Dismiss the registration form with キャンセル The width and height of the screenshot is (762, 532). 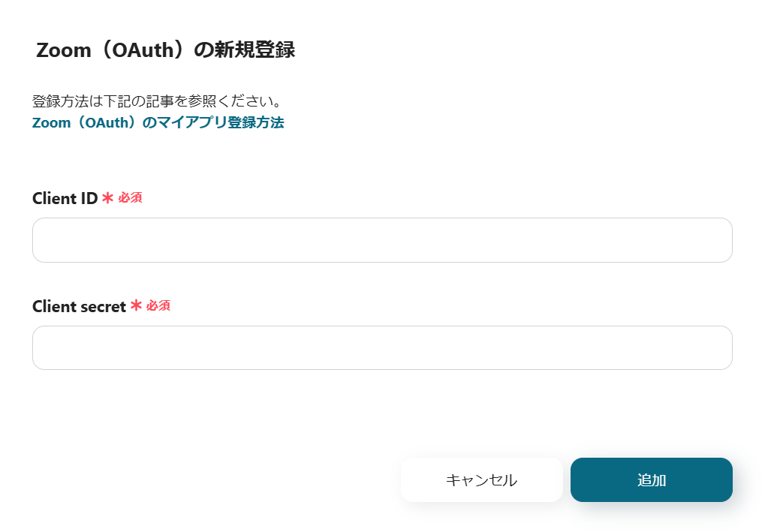481,480
